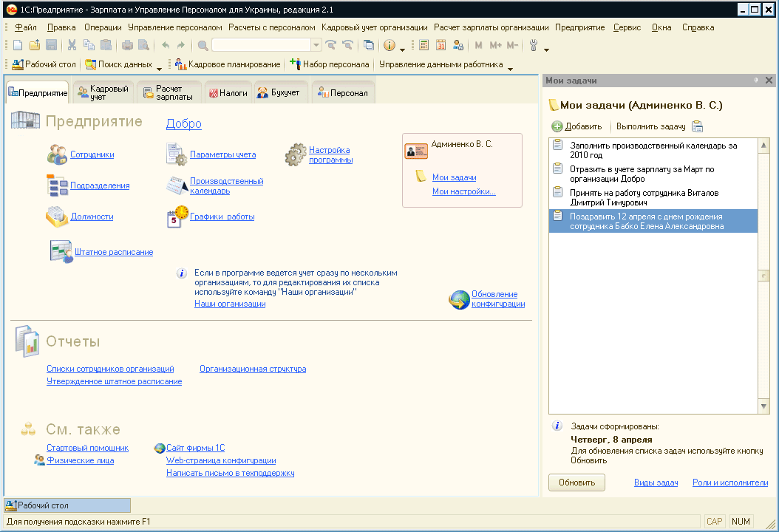Open the dropdown arrow after Поиск данных

click(159, 68)
